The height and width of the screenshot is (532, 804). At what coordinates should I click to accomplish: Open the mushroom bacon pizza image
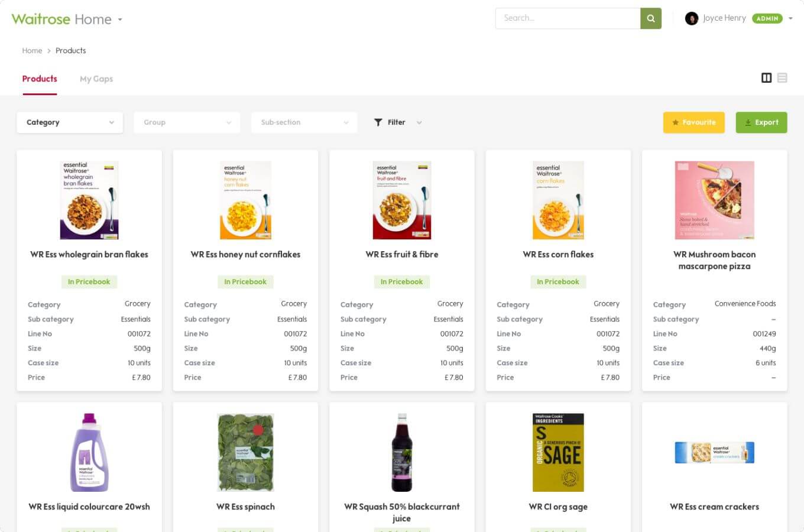[x=714, y=200]
